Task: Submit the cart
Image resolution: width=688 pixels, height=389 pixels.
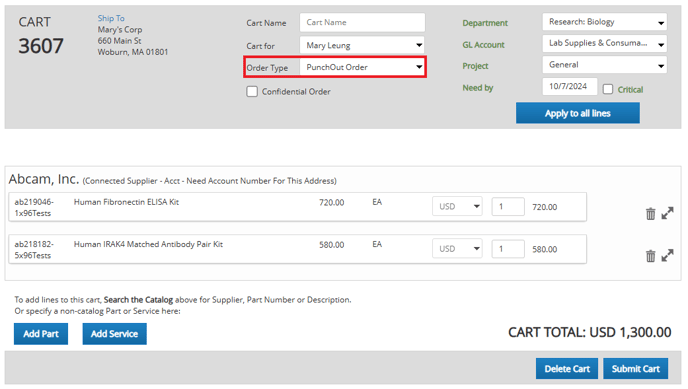Action: click(635, 369)
